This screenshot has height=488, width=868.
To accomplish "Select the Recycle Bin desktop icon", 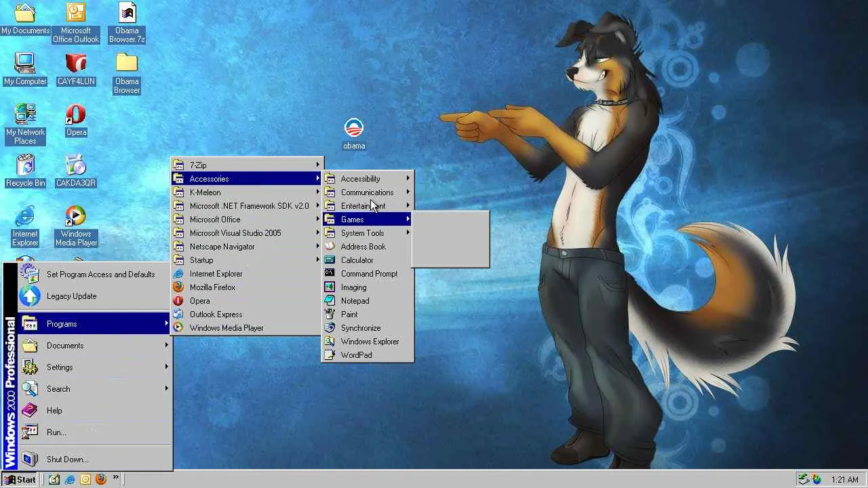I will tap(25, 171).
